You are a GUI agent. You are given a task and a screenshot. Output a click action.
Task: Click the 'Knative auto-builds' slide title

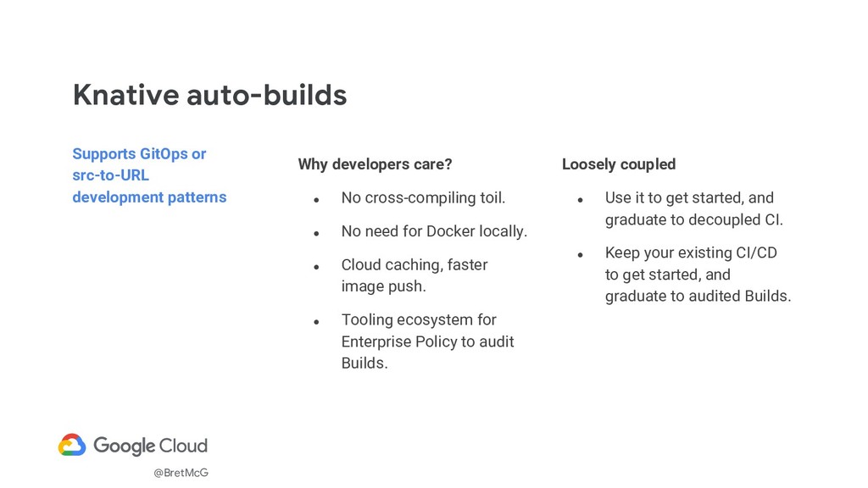(210, 95)
